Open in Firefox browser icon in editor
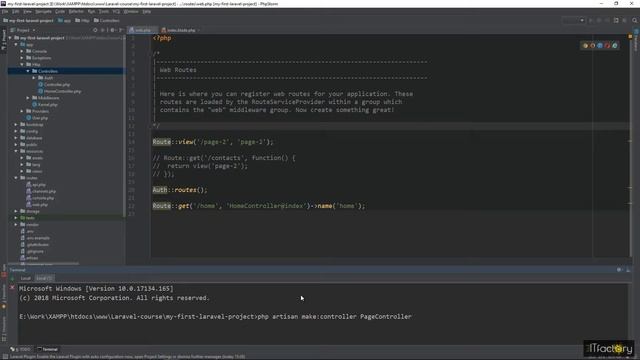Viewport: 640px width, 360px height. (593, 46)
